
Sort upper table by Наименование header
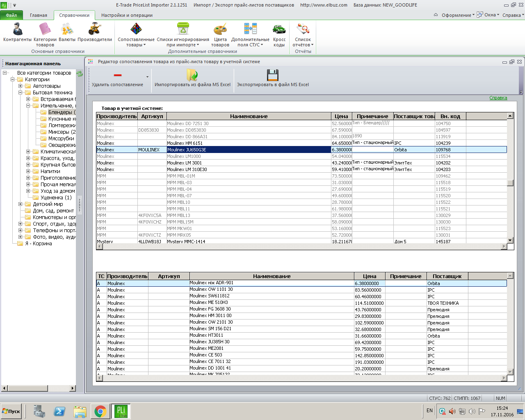[x=249, y=116]
